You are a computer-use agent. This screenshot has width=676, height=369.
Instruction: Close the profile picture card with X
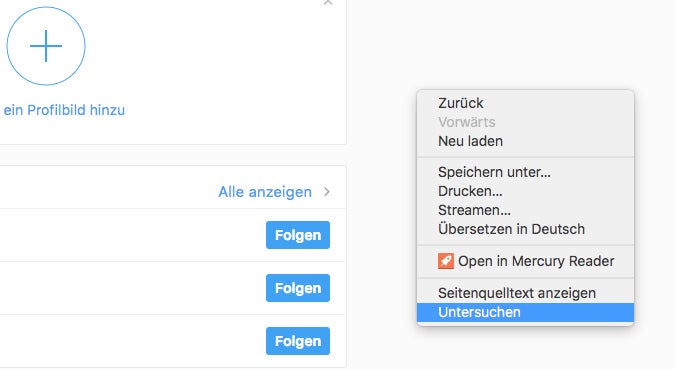328,2
